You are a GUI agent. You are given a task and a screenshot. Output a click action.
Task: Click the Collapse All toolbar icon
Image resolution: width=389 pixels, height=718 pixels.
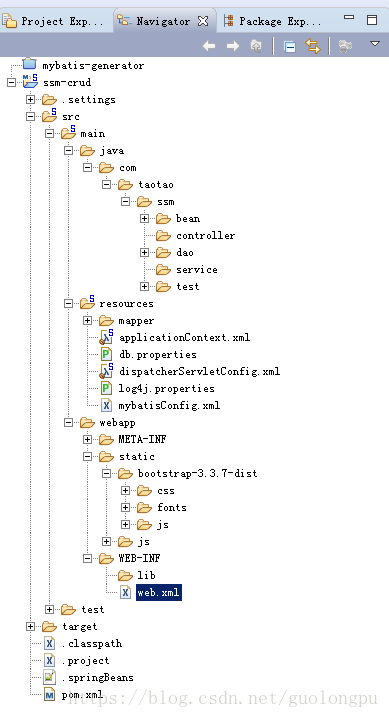tap(289, 46)
